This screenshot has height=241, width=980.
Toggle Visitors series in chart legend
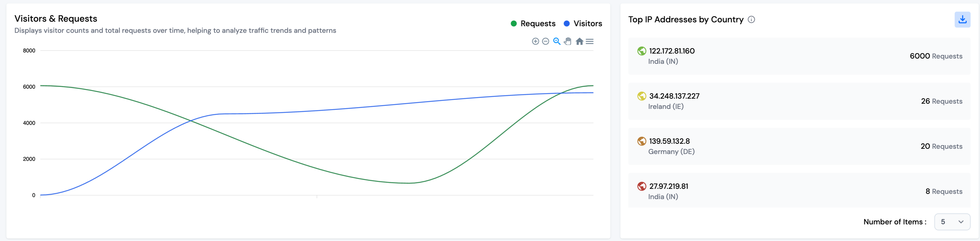coord(587,24)
